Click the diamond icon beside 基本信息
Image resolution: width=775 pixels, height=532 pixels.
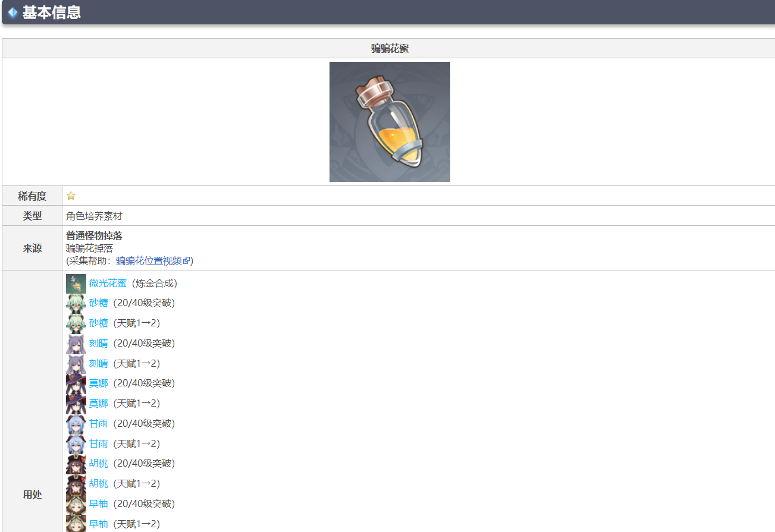pyautogui.click(x=12, y=12)
